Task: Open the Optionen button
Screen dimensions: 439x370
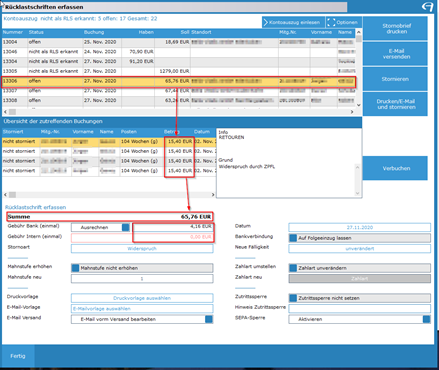Action: click(344, 22)
